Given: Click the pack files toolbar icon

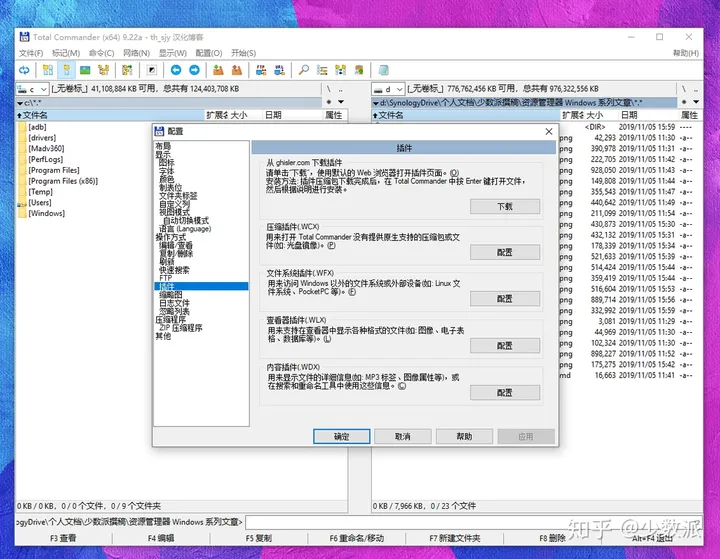Looking at the screenshot, I should coord(218,70).
